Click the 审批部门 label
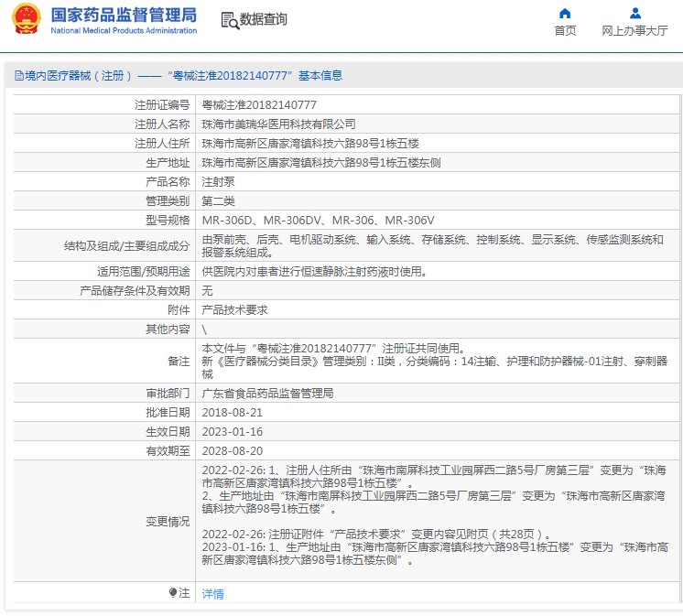The image size is (683, 616). [x=168, y=393]
